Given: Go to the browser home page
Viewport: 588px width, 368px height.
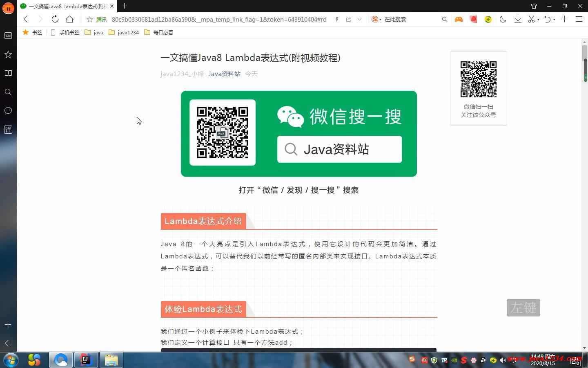Looking at the screenshot, I should 70,19.
